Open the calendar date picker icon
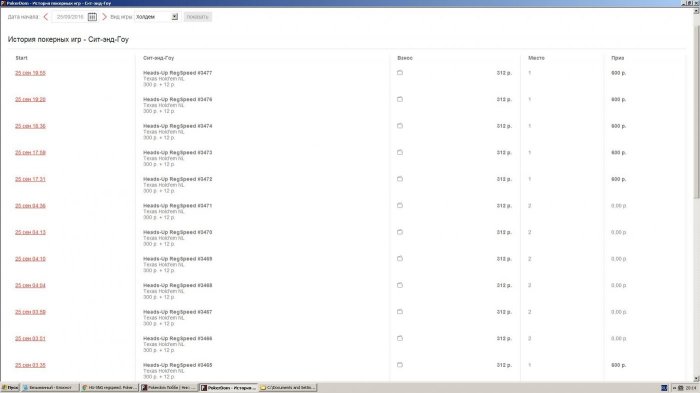Image resolution: width=700 pixels, height=393 pixels. (x=92, y=17)
